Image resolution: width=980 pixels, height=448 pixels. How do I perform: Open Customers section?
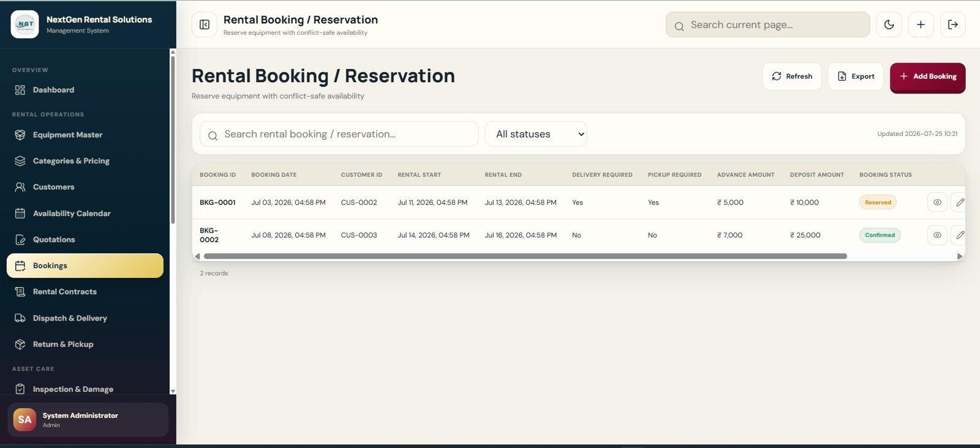[x=85, y=187]
